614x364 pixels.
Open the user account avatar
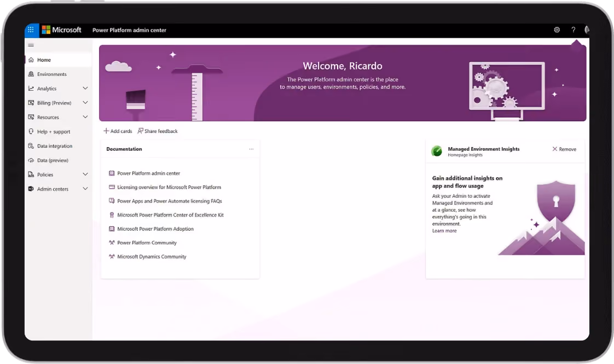pos(587,30)
